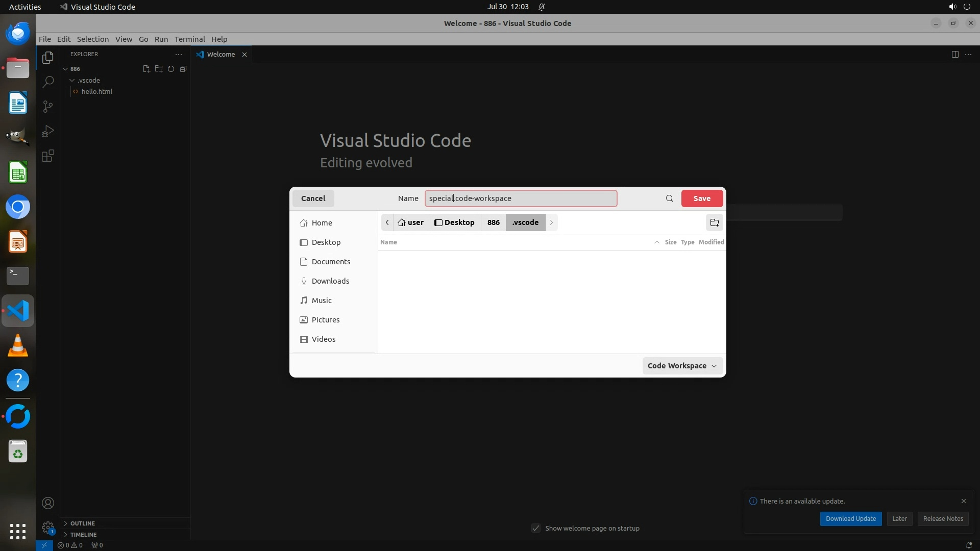Open the Code Workspace file type dropdown
The width and height of the screenshot is (980, 551).
click(682, 366)
